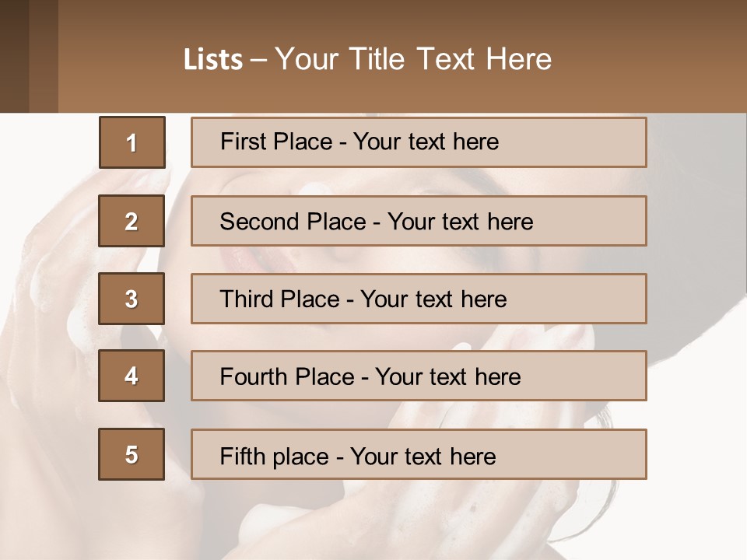This screenshot has height=560, width=747.
Task: Select the 'Third Place - Your text here' bar
Action: tap(419, 299)
